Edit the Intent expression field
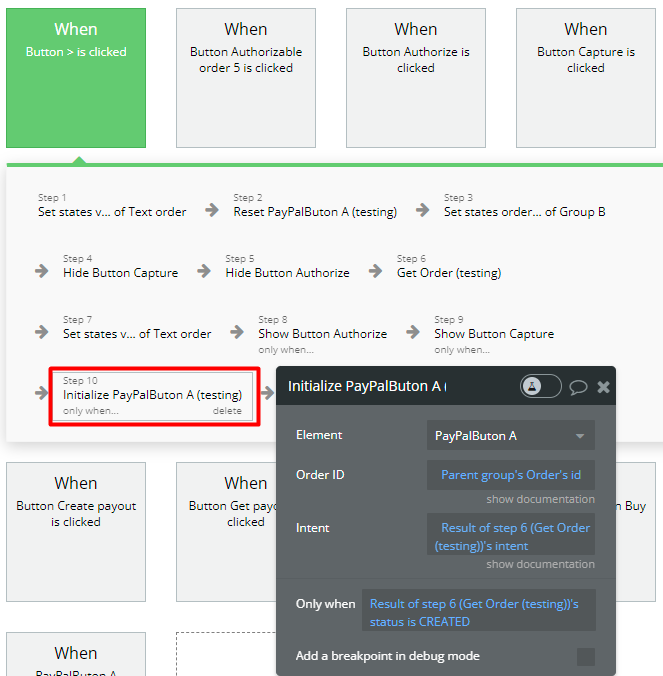Image resolution: width=663 pixels, height=676 pixels. (511, 536)
